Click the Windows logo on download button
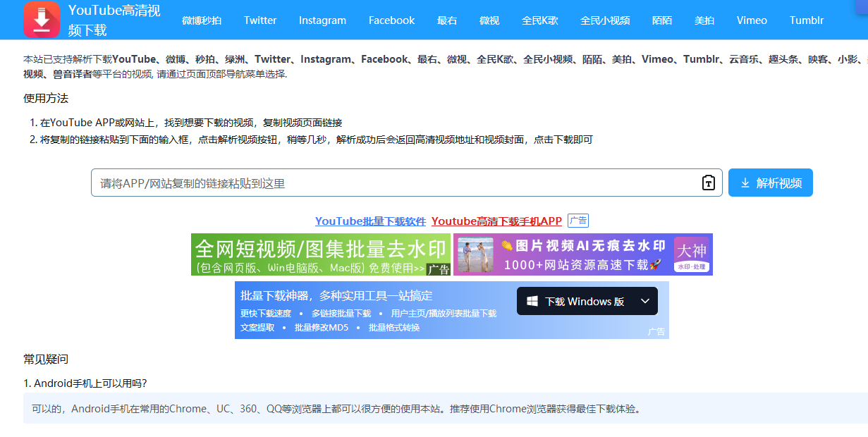The image size is (868, 437). [x=531, y=301]
